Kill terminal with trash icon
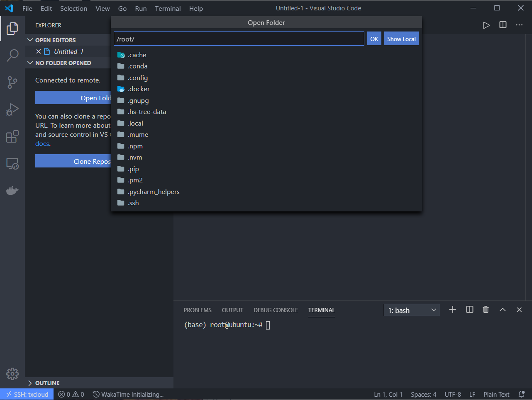 tap(486, 310)
